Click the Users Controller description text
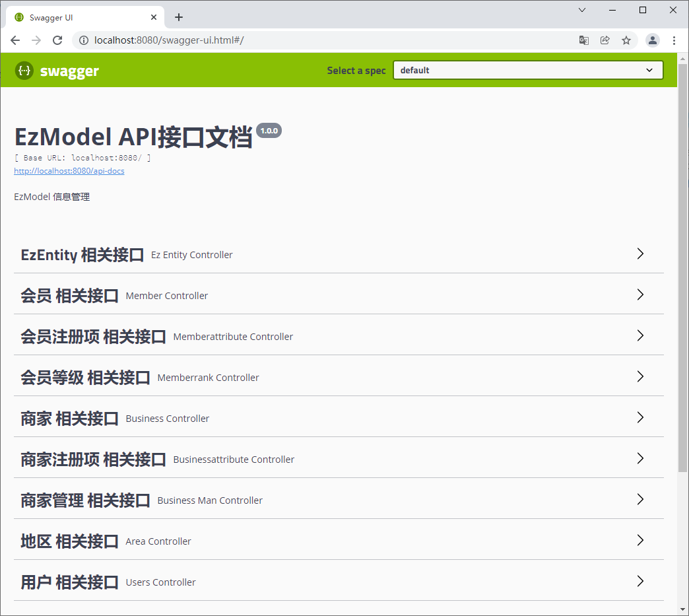Viewport: 689px width, 616px height. click(160, 582)
